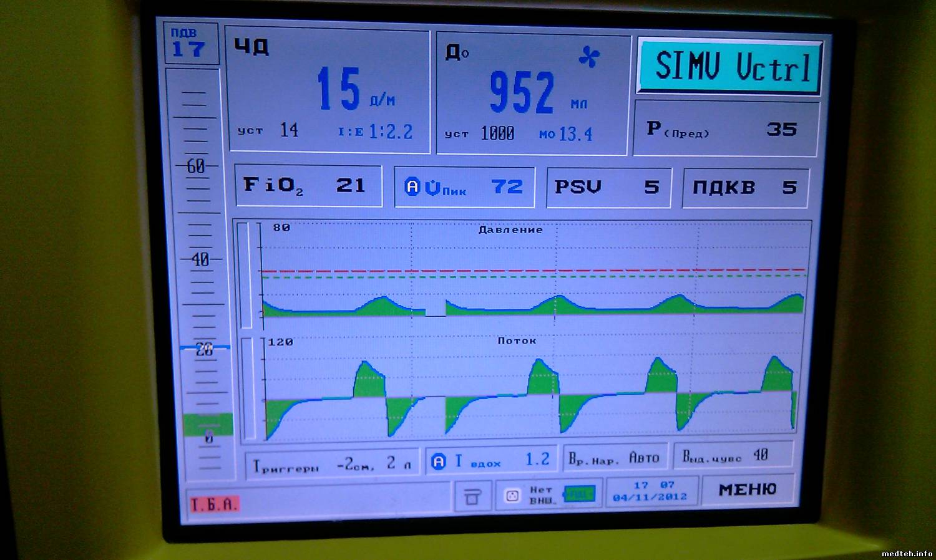
Task: Click the nebulizer cup icon in bottom bar
Action: click(472, 496)
